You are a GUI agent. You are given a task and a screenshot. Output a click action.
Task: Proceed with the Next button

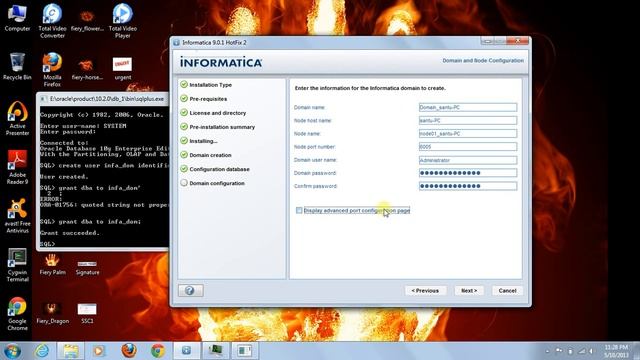coord(469,291)
